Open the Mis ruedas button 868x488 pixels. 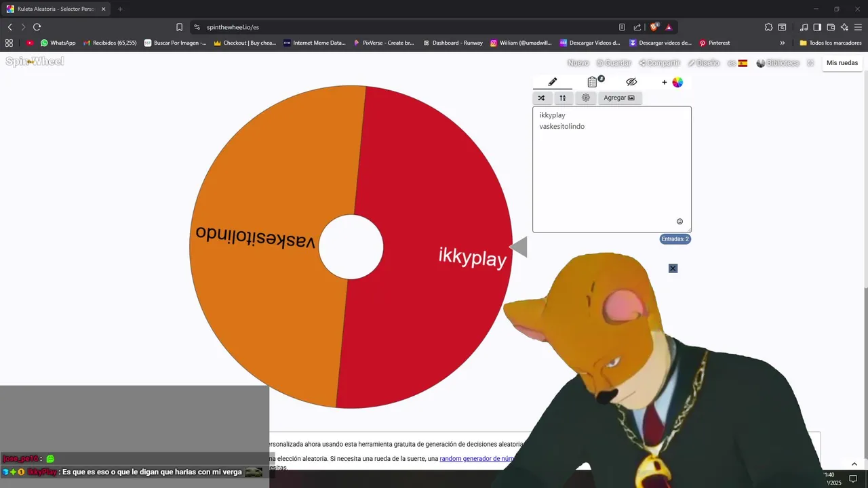pyautogui.click(x=842, y=63)
